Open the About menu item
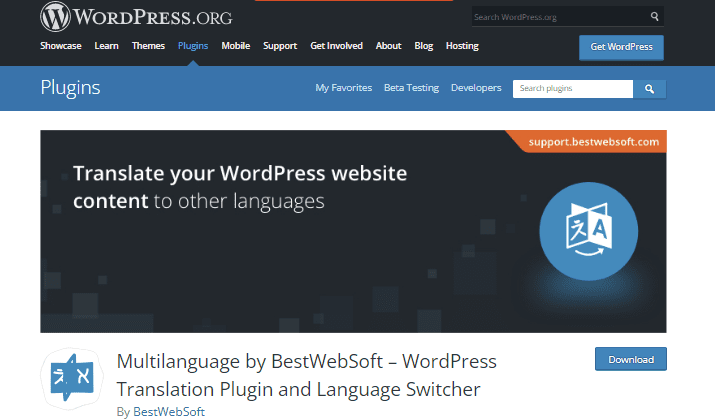 click(x=389, y=46)
